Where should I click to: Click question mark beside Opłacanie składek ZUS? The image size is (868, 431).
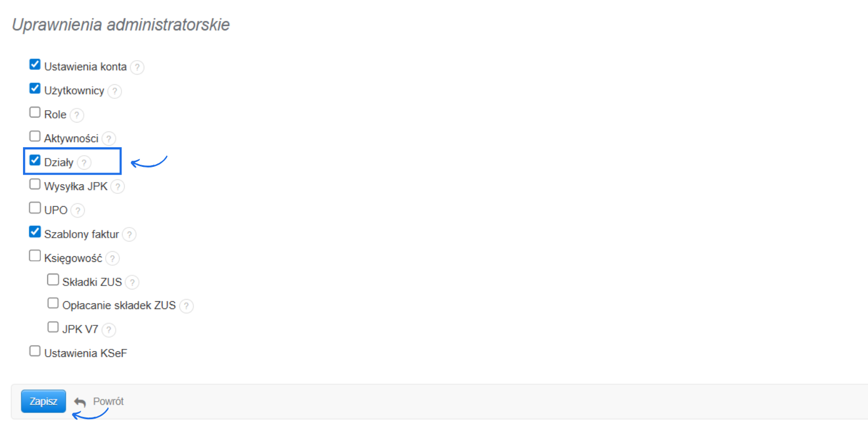click(x=187, y=306)
